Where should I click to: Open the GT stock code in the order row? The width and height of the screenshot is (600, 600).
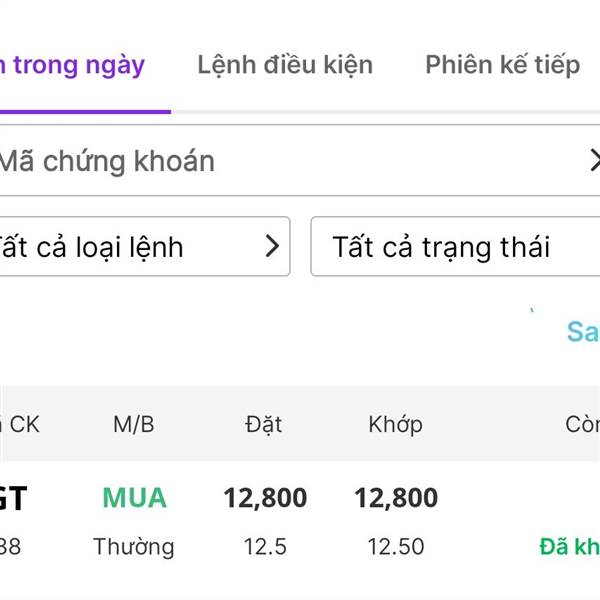coord(12,498)
